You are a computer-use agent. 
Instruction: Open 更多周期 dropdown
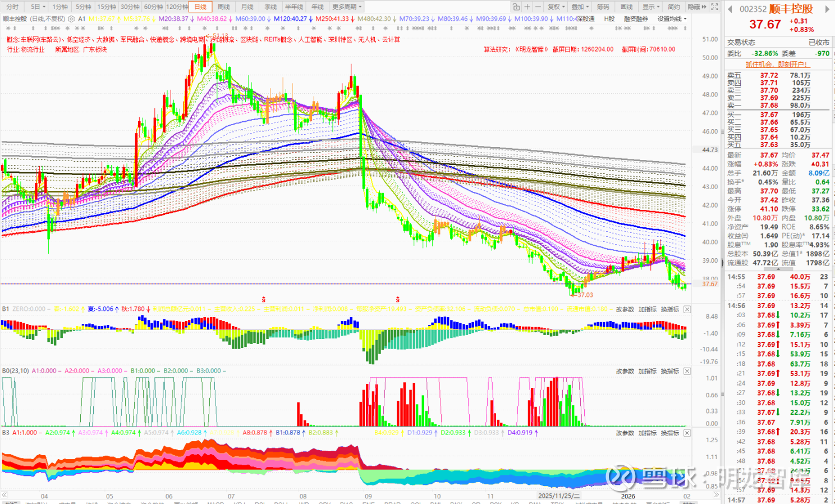347,7
